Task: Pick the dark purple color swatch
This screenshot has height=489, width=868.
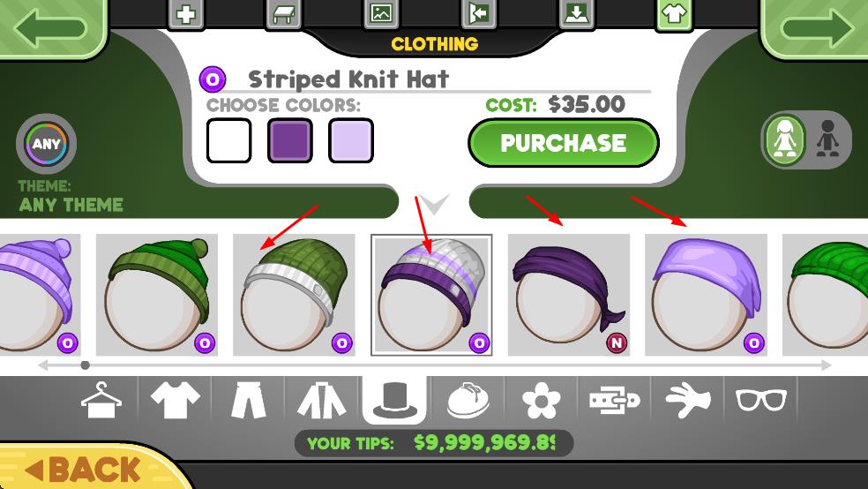Action: pos(290,140)
